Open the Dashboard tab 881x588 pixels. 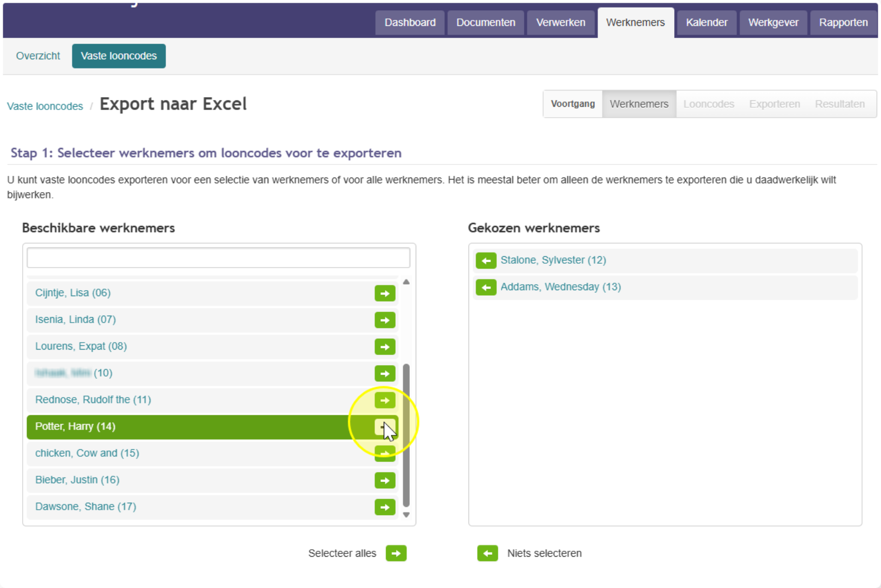click(x=410, y=23)
